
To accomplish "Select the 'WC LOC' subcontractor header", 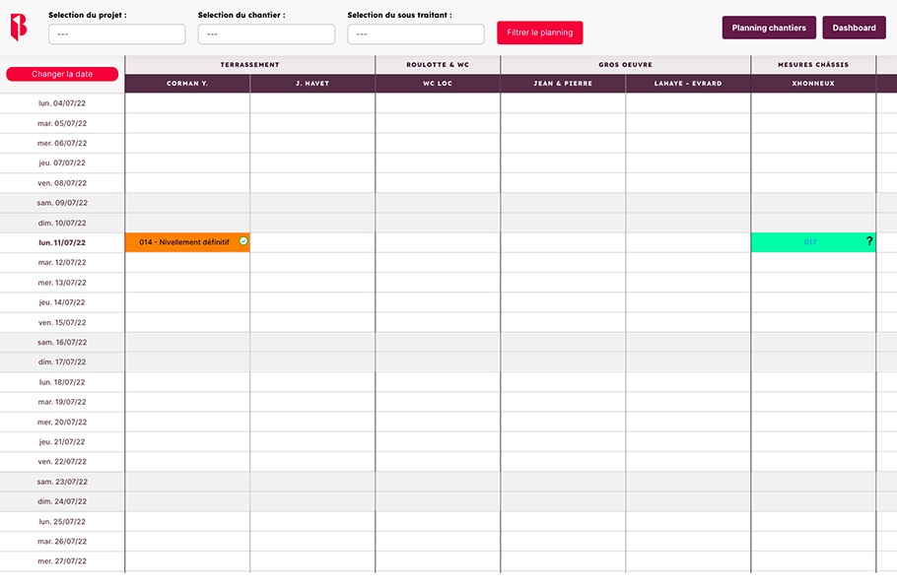I will [438, 84].
